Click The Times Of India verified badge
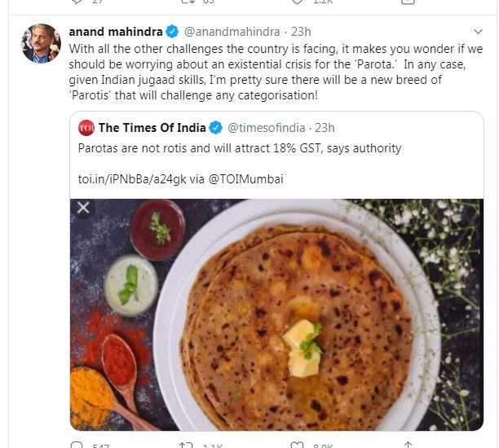This screenshot has height=448, width=499. (x=216, y=128)
